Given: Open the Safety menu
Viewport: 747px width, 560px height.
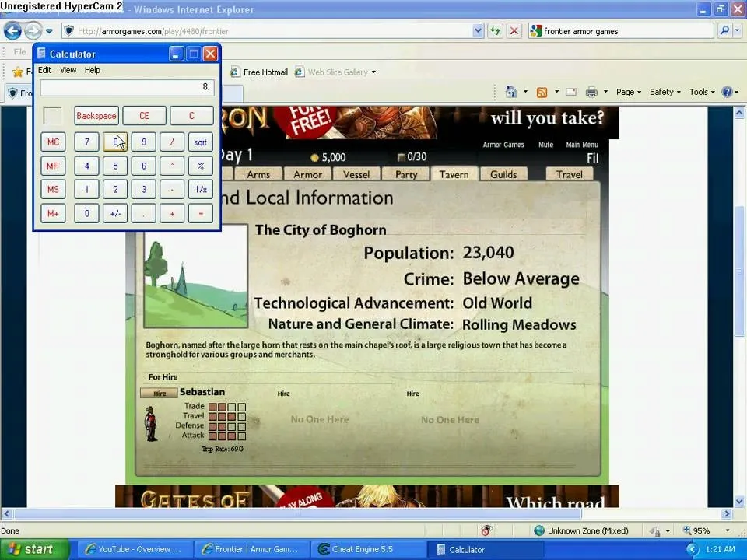Looking at the screenshot, I should (x=665, y=92).
